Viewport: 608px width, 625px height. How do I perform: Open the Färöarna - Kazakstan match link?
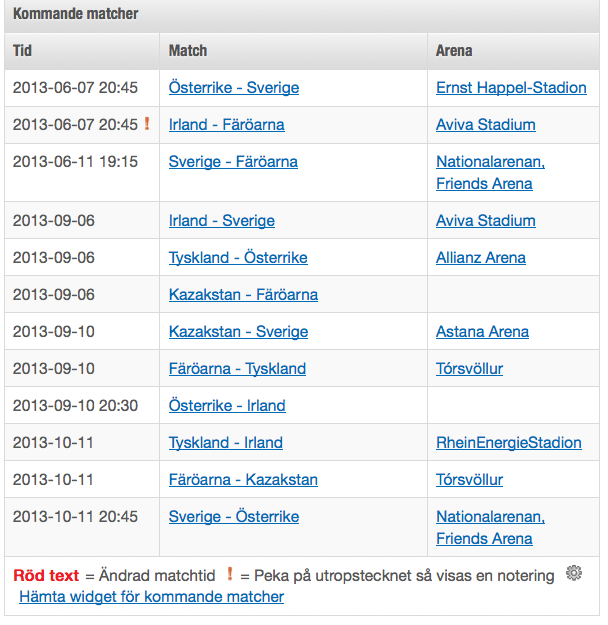tap(243, 480)
